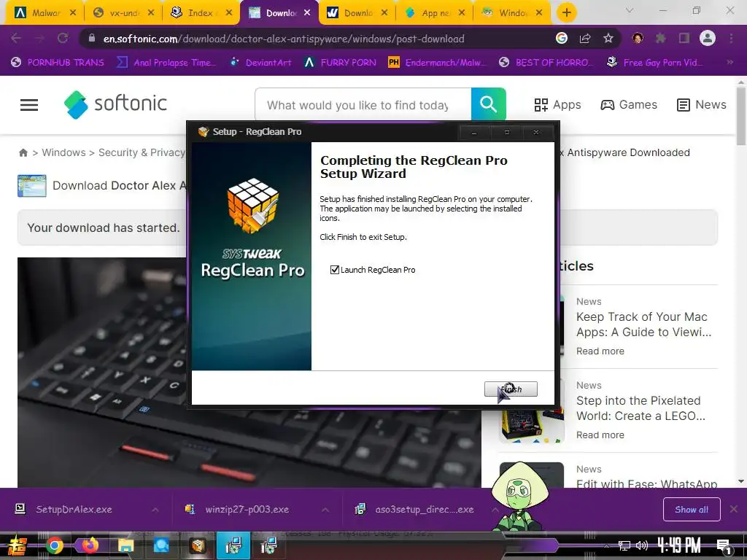Image resolution: width=747 pixels, height=560 pixels.
Task: Click the Doctor Alex app thumbnail icon
Action: pyautogui.click(x=32, y=186)
